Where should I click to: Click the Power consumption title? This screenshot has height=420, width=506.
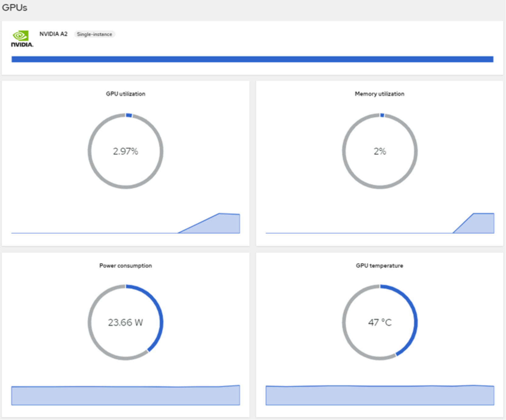[x=126, y=266]
